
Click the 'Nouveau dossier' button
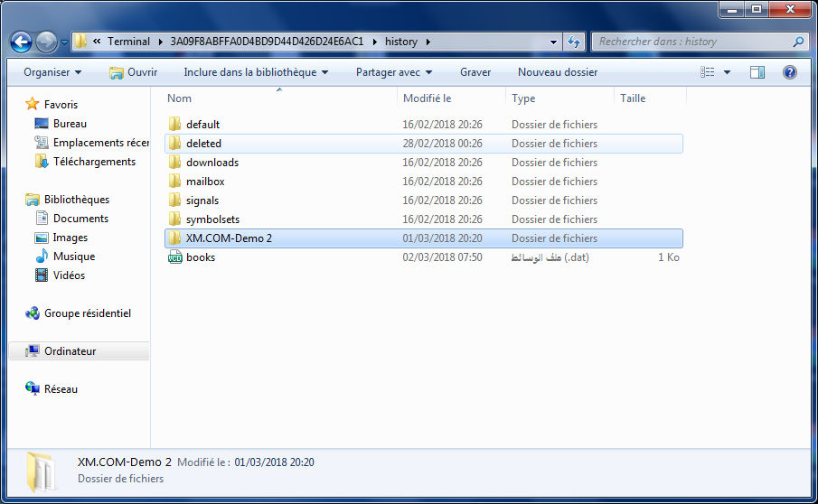pos(557,72)
